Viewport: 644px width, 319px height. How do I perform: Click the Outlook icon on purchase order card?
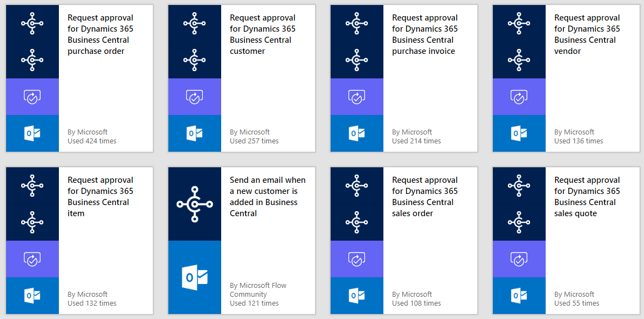[x=32, y=133]
